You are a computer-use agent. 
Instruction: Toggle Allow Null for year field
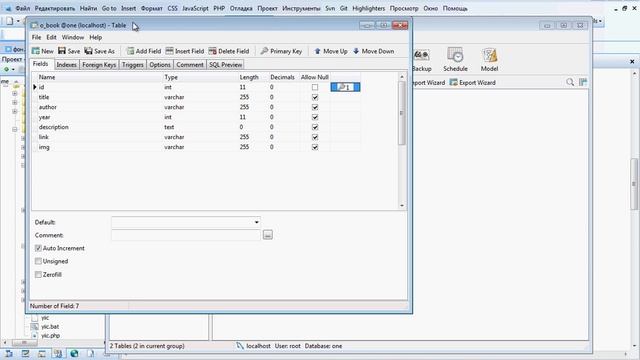315,117
